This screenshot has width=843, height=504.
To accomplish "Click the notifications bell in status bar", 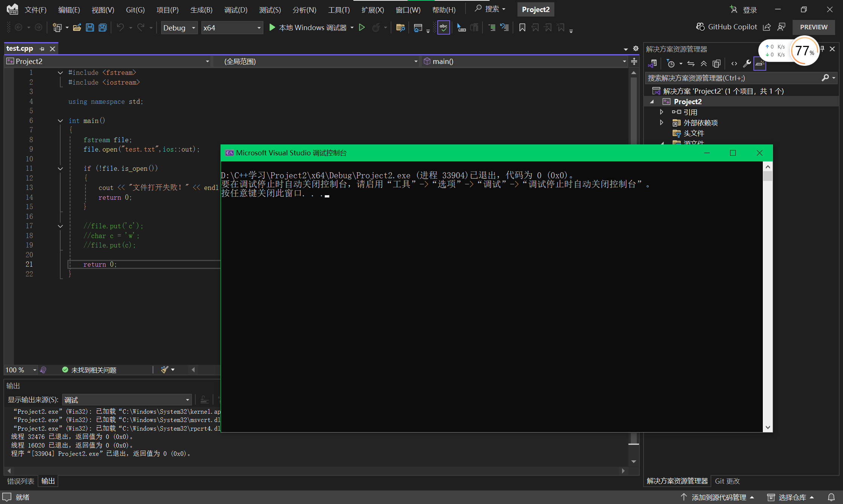I will (x=831, y=497).
